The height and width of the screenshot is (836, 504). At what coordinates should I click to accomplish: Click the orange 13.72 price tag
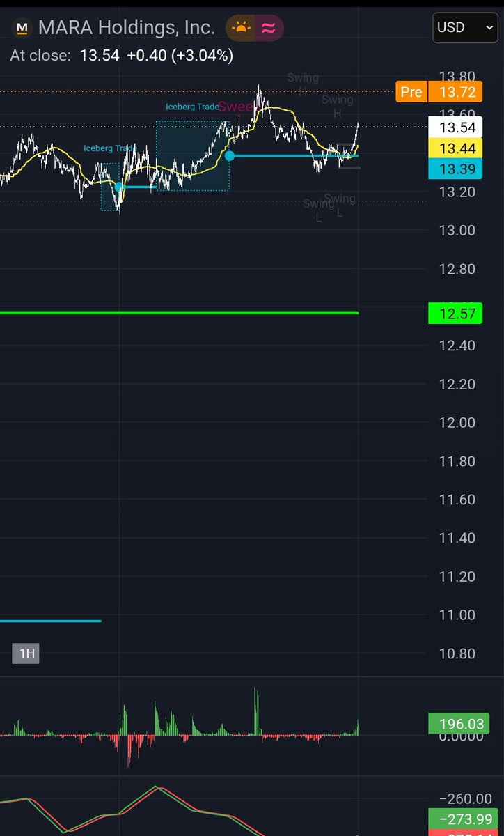[456, 92]
